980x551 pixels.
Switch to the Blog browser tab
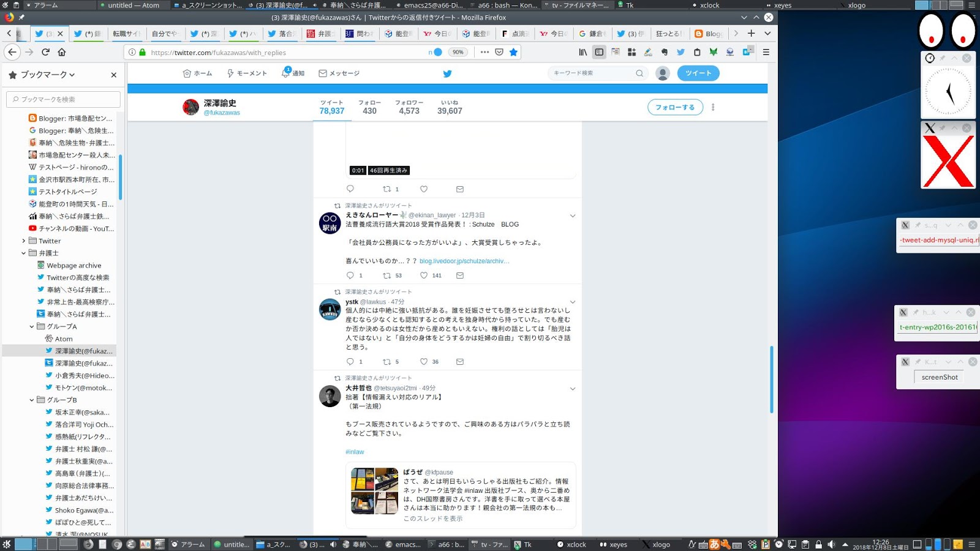(709, 34)
